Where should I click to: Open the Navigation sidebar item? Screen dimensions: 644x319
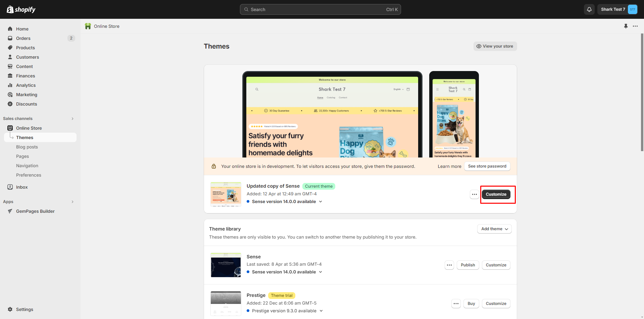[x=27, y=166]
